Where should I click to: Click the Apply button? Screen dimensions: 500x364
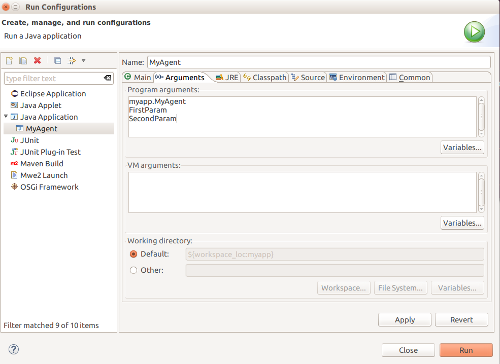(405, 320)
